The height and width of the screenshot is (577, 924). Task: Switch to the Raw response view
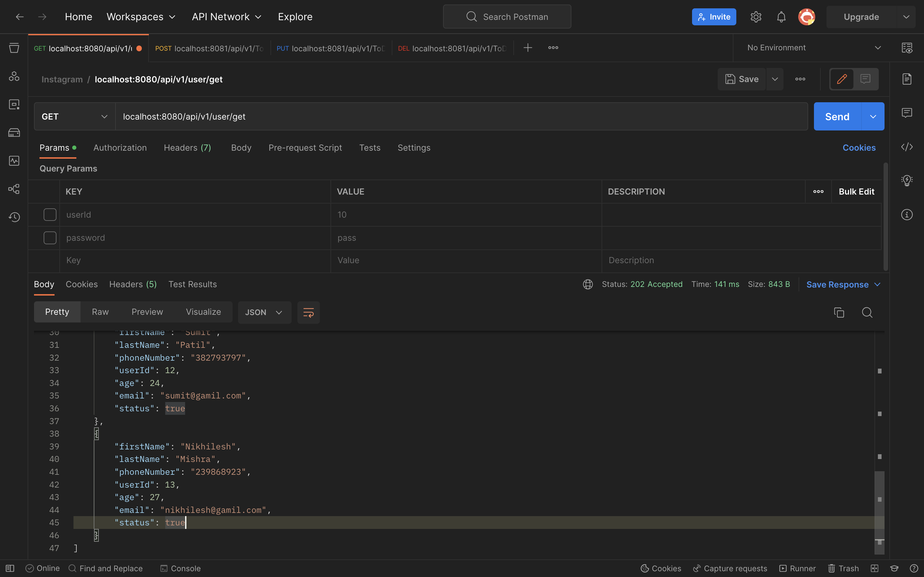click(x=100, y=312)
